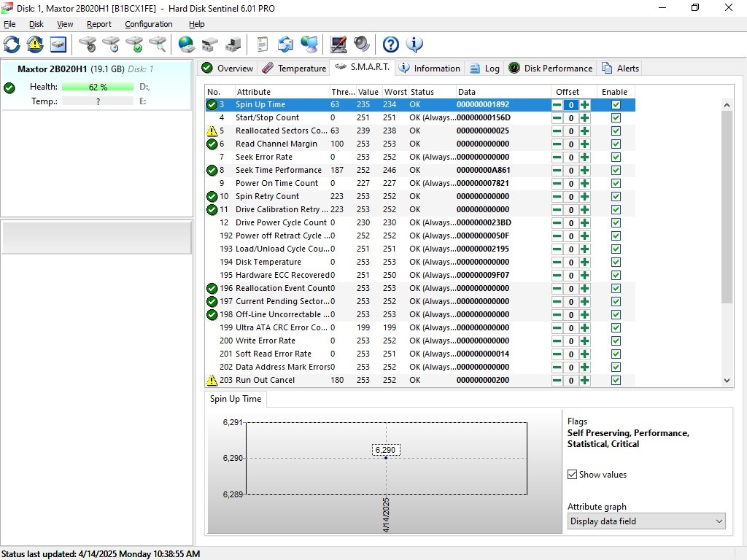Decrease offset with minus on Start/Stop Count row

pos(557,117)
